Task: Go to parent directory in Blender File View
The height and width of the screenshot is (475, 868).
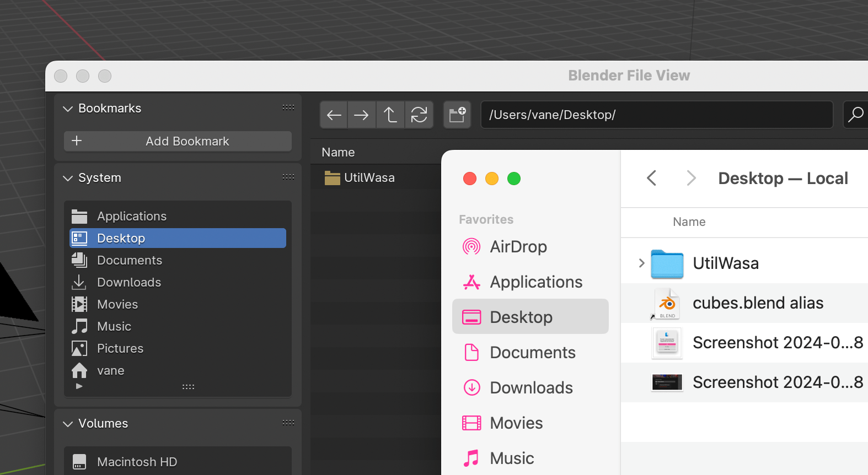Action: click(390, 115)
